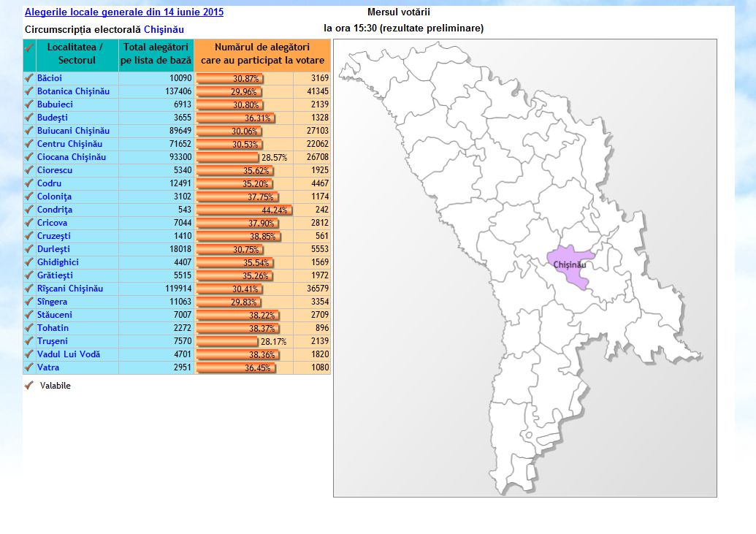Open the Trușeni link
The height and width of the screenshot is (534, 756).
(x=52, y=341)
